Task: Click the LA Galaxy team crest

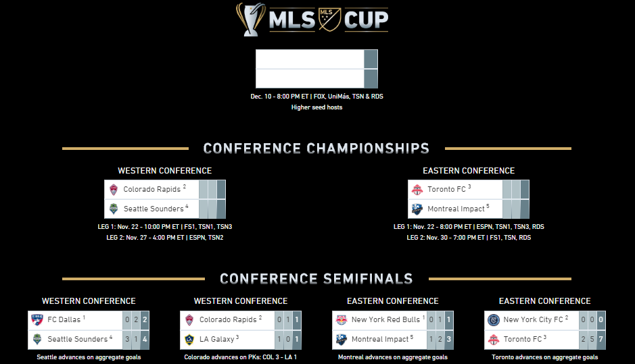Action: [x=189, y=339]
